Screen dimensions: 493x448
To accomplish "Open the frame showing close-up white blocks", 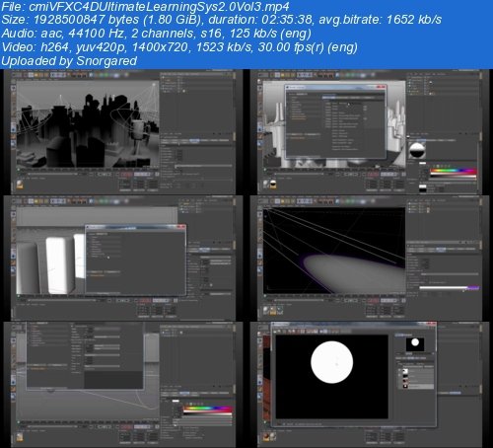I will pos(123,259).
